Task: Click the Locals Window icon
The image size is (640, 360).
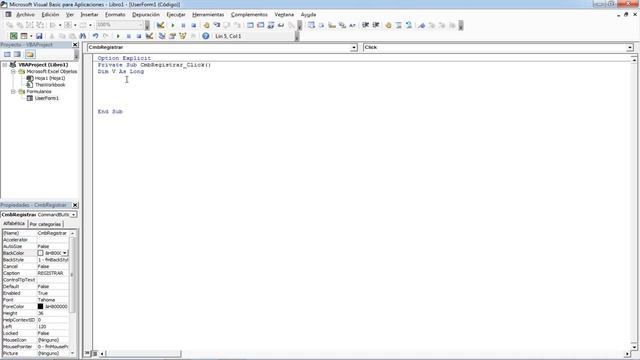Action: [x=250, y=25]
